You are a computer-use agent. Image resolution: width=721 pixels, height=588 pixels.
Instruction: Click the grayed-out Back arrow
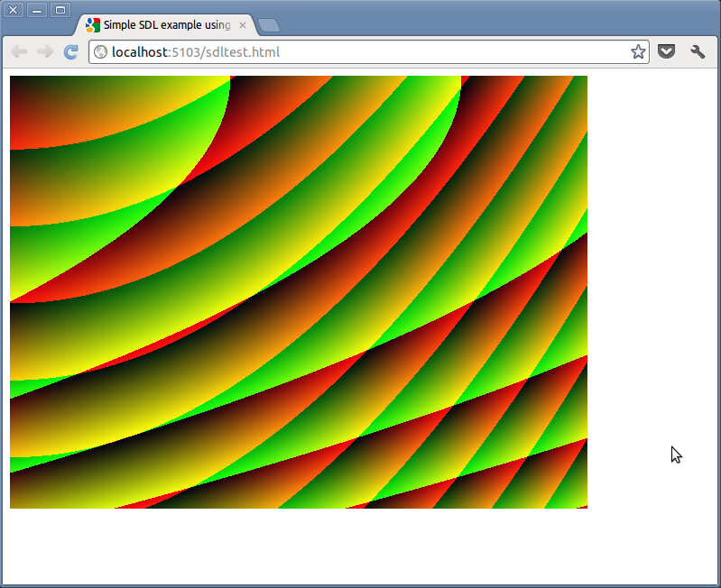tap(19, 52)
